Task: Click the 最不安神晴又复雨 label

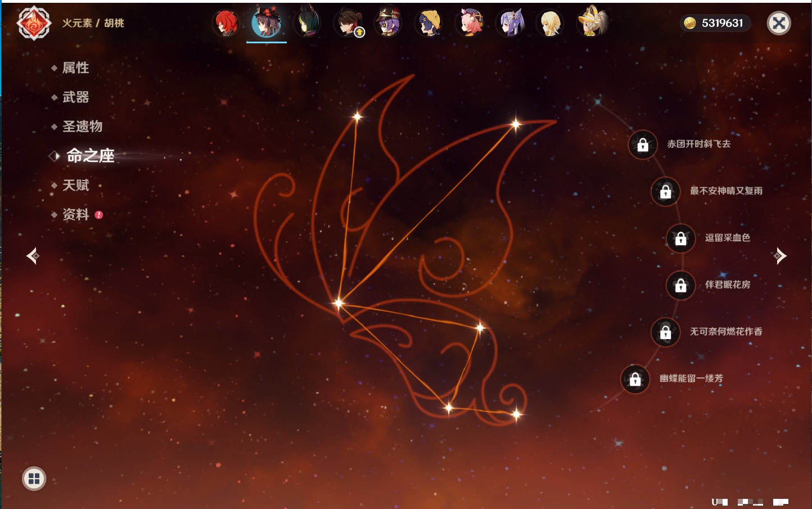Action: pos(727,191)
